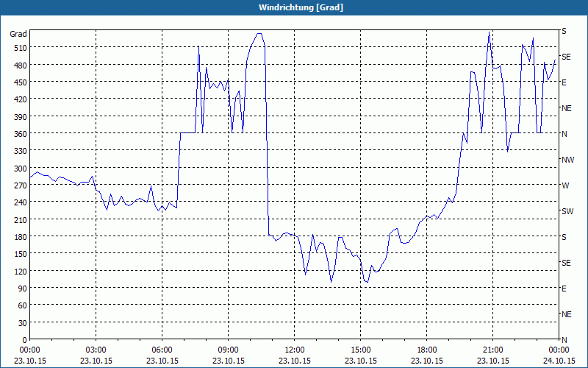
Task: Select the 12:00 time marker
Action: point(295,350)
